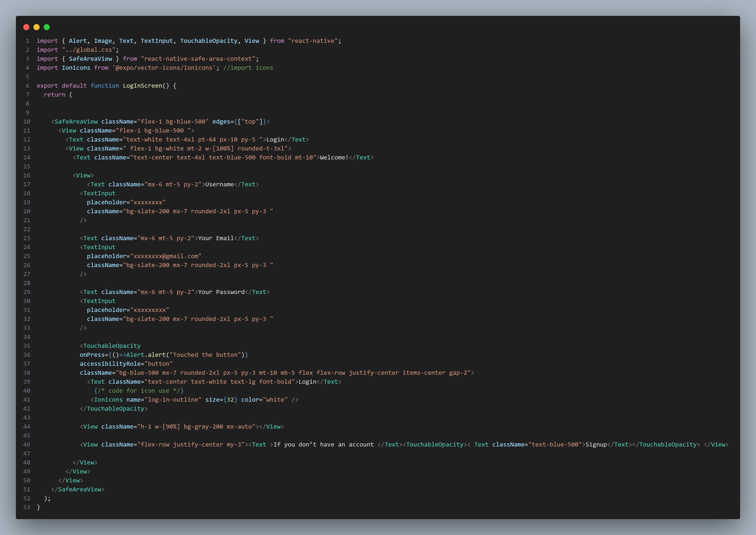
Task: Click line number 53 in gutter
Action: coord(27,507)
